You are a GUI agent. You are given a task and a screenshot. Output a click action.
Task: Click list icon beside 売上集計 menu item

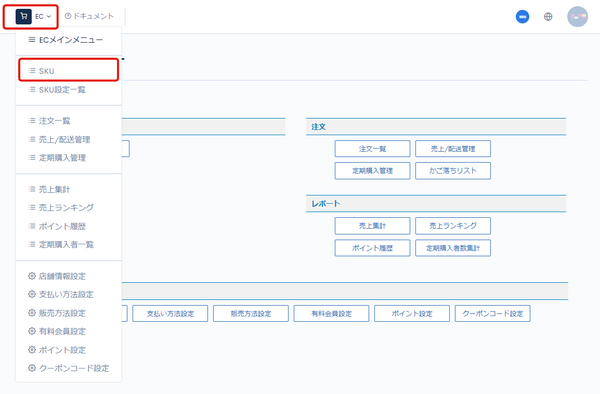pos(32,189)
